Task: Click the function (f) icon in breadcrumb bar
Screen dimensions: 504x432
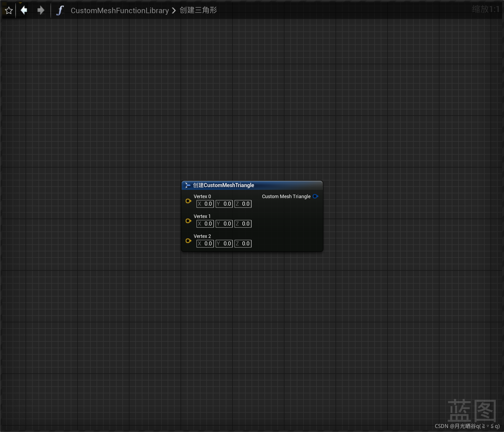Action: point(60,10)
